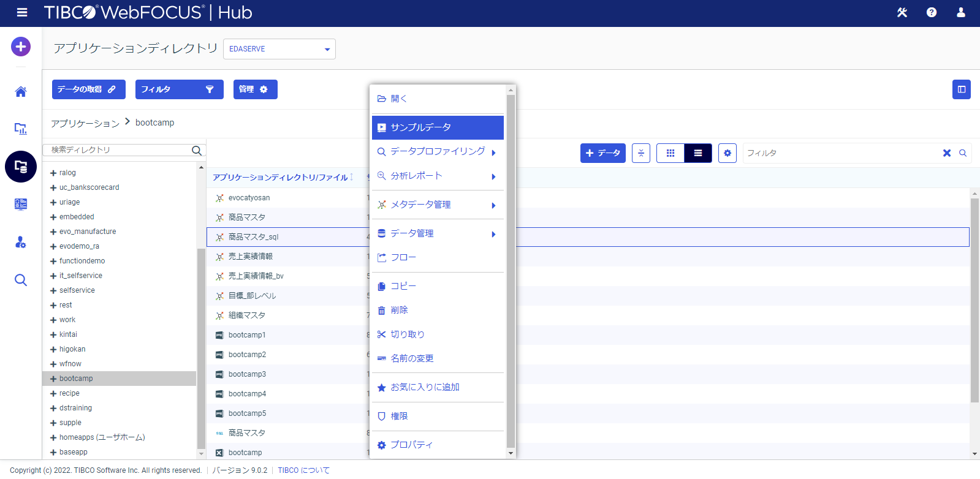Viewport: 980px width, 479px height.
Task: Click the 検索ディレクトリ search field
Action: [x=120, y=150]
